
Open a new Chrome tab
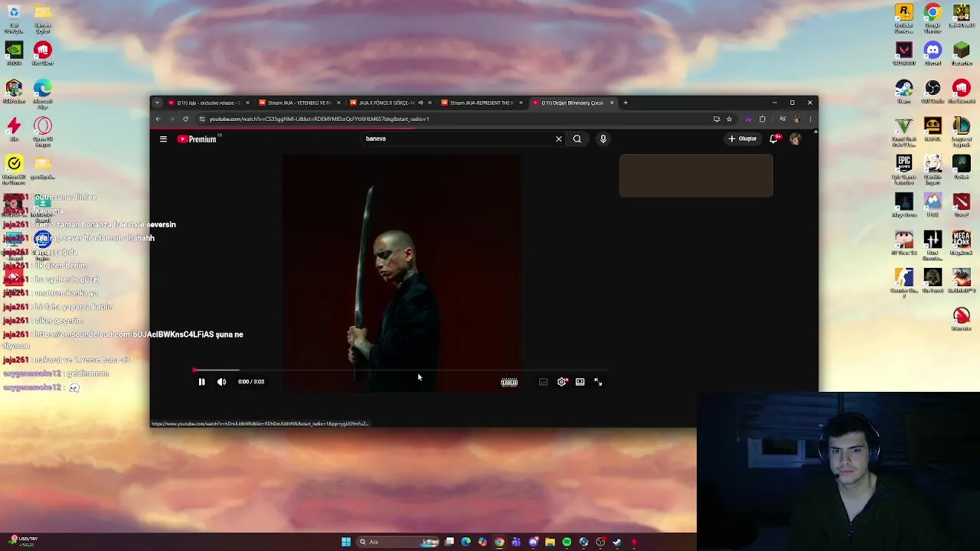coord(626,103)
